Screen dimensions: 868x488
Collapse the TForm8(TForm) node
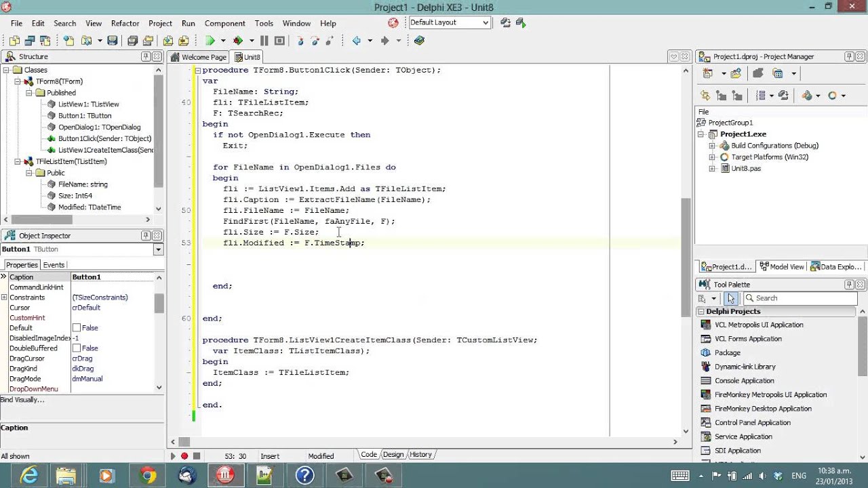[x=18, y=81]
